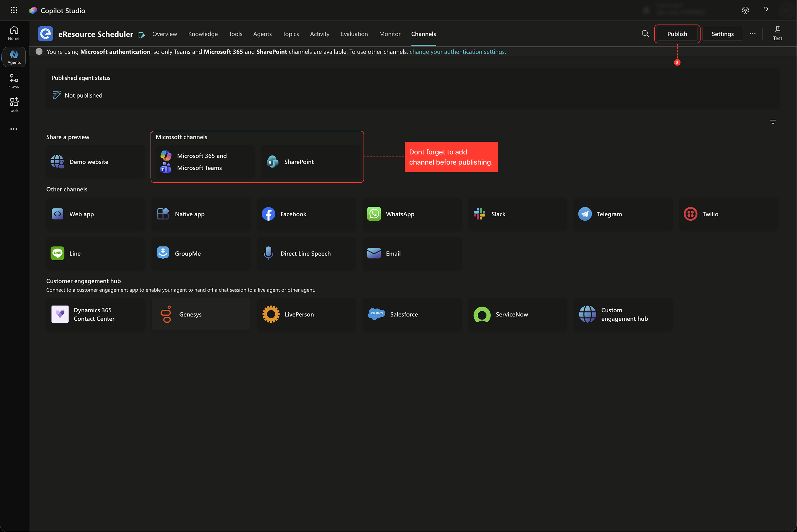Go to Home in the sidebar
The width and height of the screenshot is (797, 532).
click(x=14, y=33)
